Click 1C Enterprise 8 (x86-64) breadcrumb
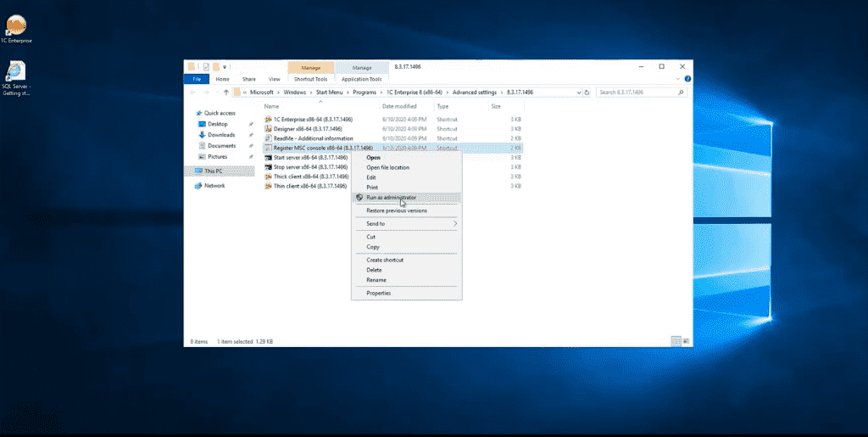Screen dimensions: 868x437 (x=414, y=92)
